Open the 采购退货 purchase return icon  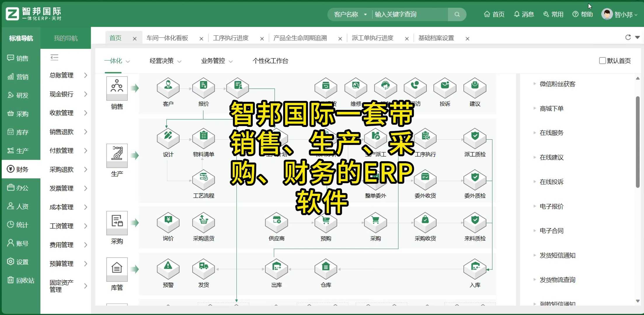coord(203,223)
